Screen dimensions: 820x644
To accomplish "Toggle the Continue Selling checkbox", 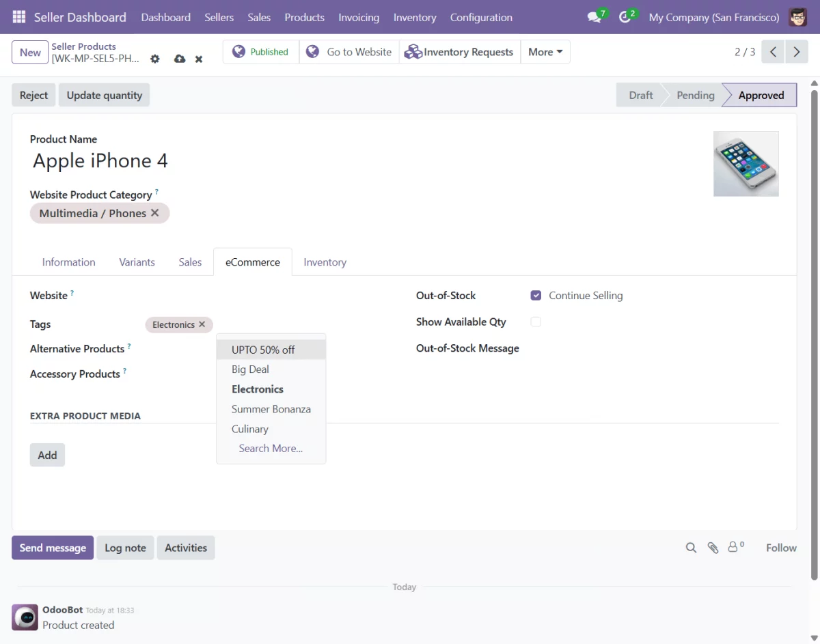I will [x=536, y=296].
